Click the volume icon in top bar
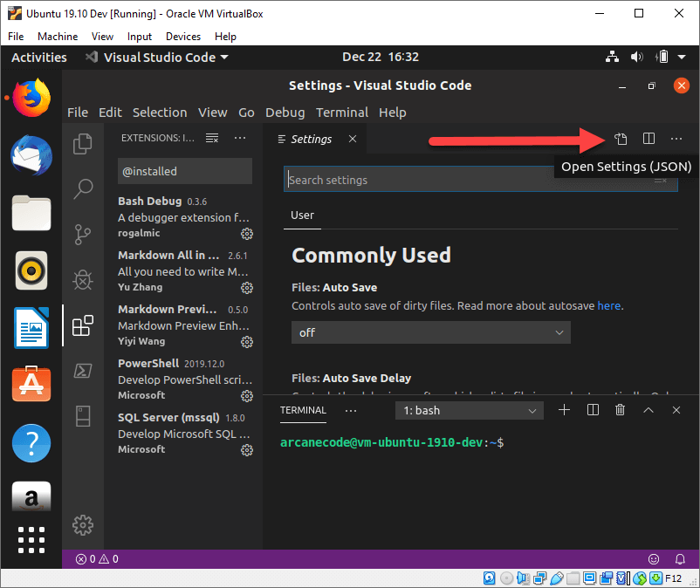The image size is (700, 588). (636, 57)
